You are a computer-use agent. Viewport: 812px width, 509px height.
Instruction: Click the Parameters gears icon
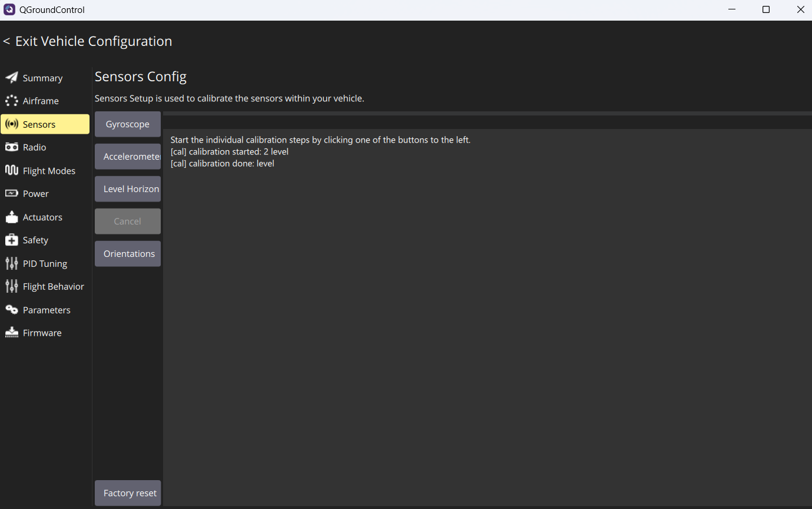tap(12, 310)
